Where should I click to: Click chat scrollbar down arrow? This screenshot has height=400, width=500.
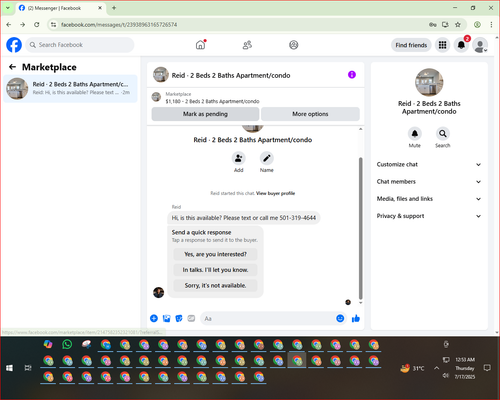[x=360, y=303]
